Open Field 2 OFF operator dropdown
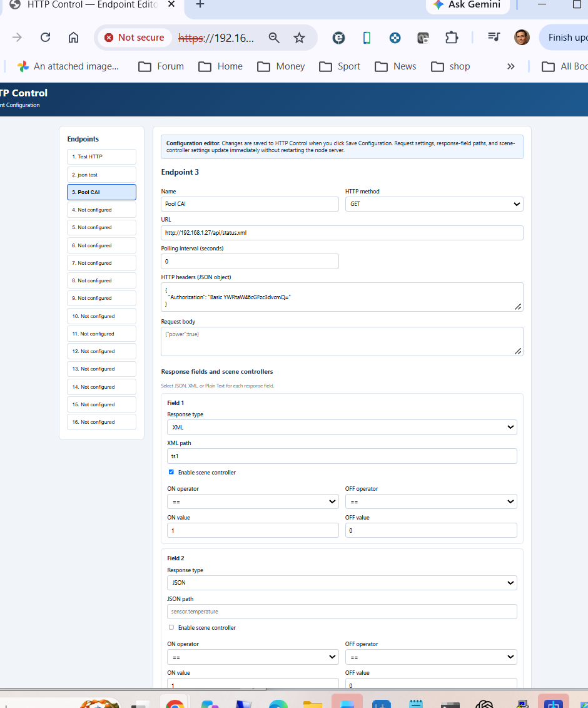The width and height of the screenshot is (588, 708). (x=431, y=657)
